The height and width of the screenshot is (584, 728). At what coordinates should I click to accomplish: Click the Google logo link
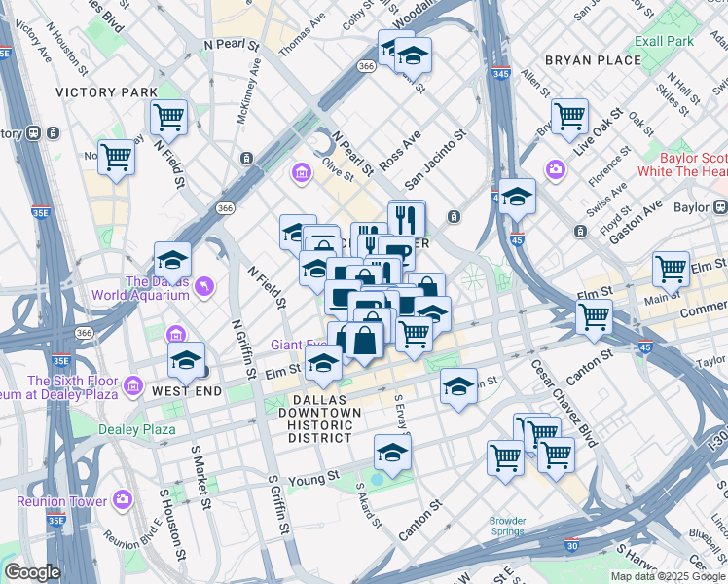(32, 572)
